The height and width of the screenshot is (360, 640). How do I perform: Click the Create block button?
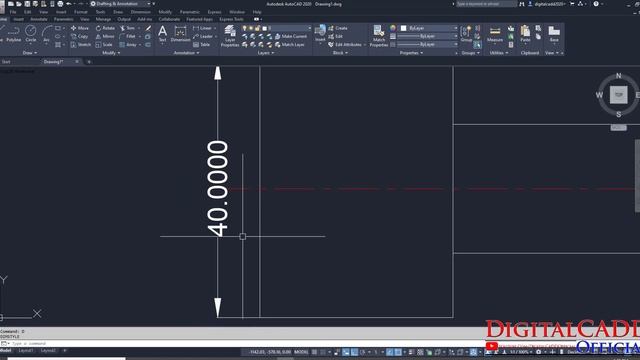click(338, 28)
